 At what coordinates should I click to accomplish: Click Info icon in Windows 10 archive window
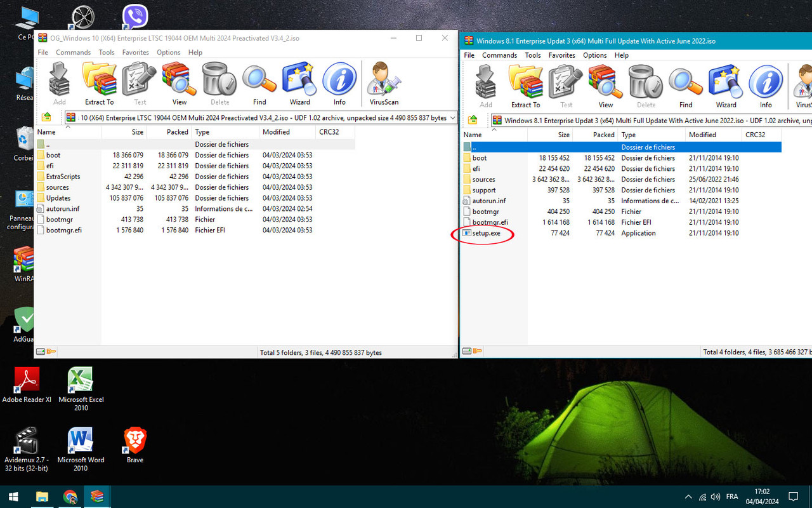339,84
